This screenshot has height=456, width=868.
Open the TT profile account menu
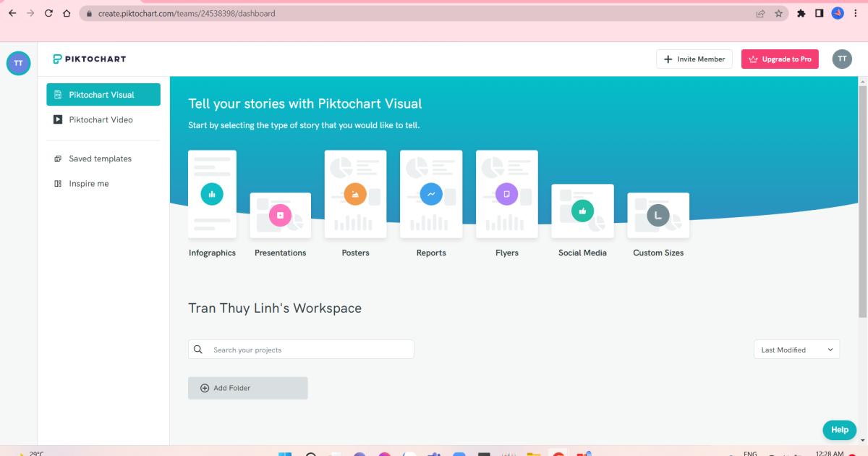point(842,59)
